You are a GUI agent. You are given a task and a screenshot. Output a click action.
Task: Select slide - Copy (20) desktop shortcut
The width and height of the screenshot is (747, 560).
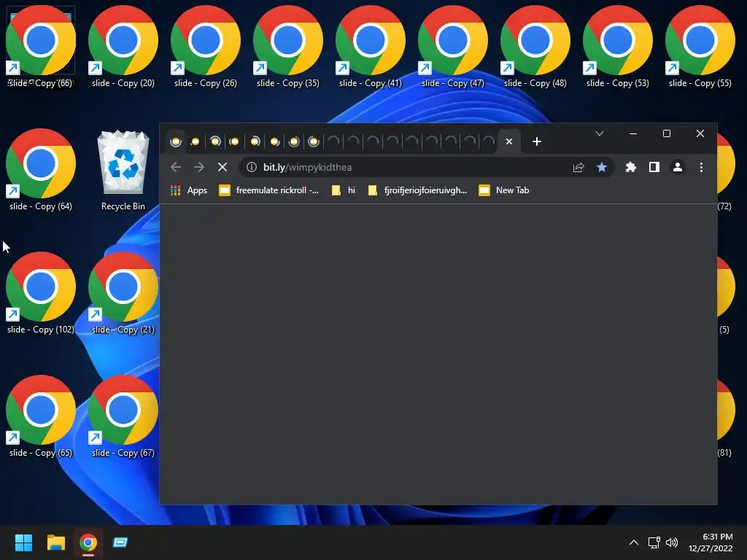(x=123, y=47)
